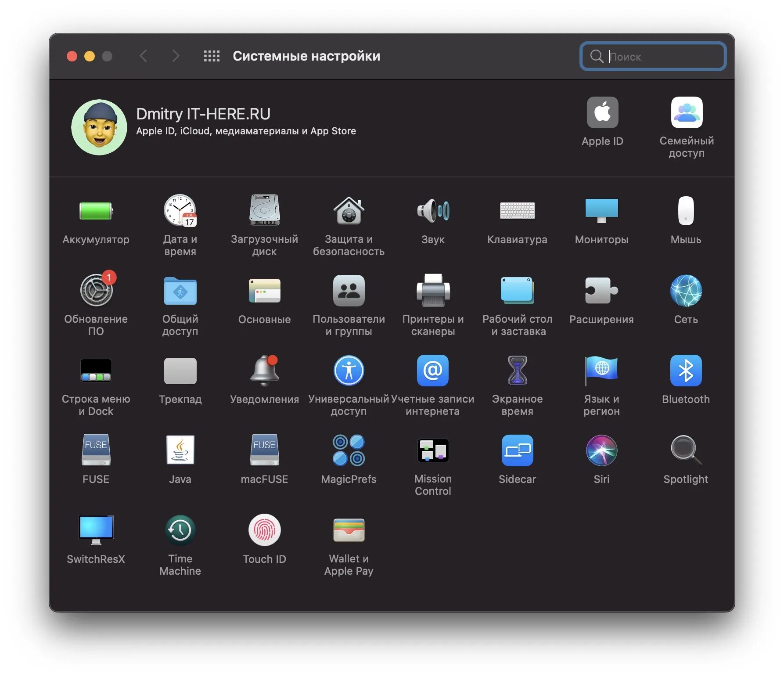Click the user's Memoji avatar picture
The image size is (784, 677).
99,127
